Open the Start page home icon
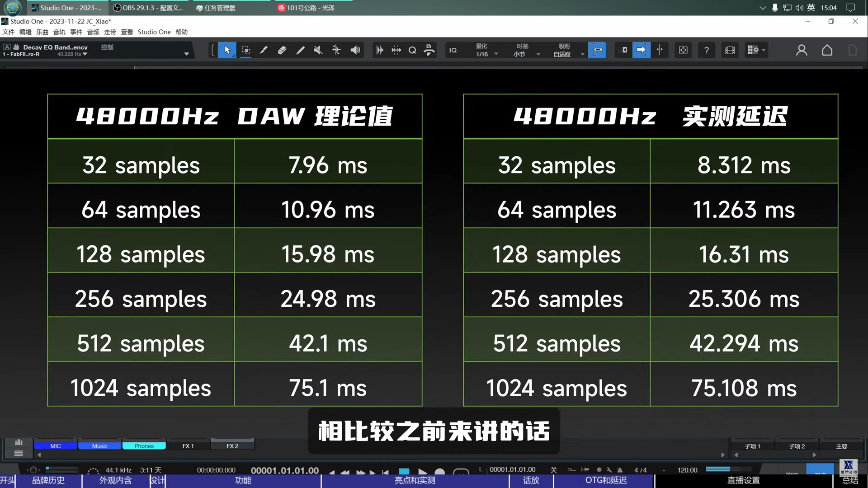This screenshot has width=868, height=488. coord(827,50)
